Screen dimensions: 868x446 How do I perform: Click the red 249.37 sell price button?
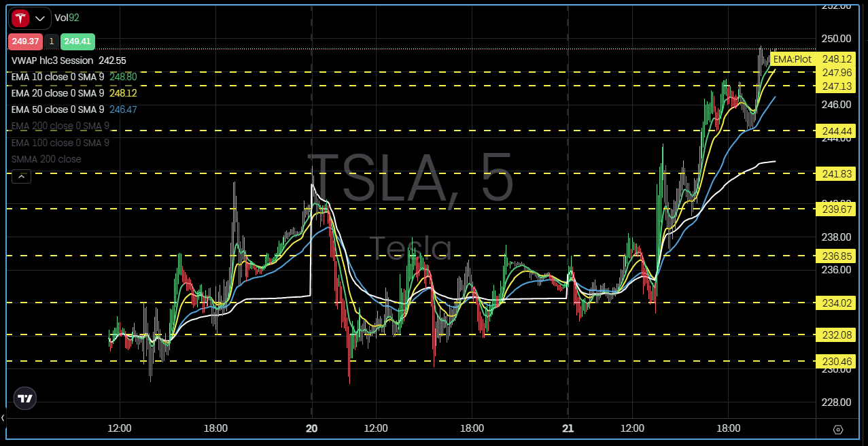25,41
